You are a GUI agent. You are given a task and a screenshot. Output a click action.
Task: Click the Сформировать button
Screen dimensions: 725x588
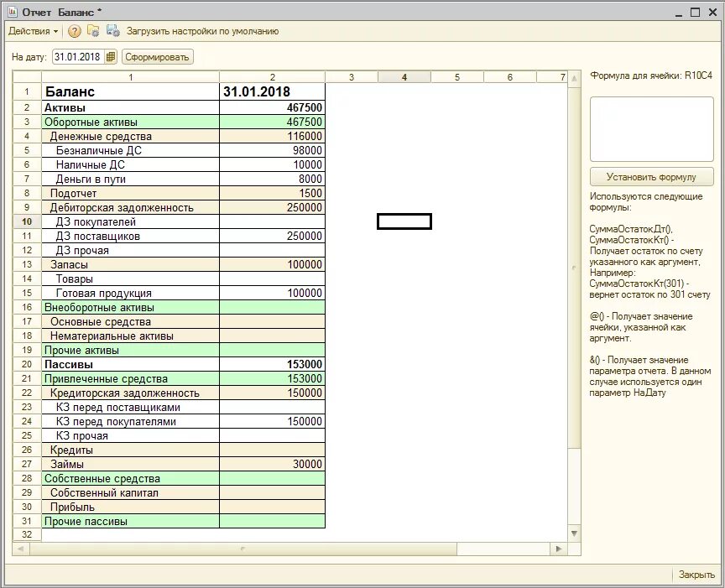pyautogui.click(x=157, y=57)
